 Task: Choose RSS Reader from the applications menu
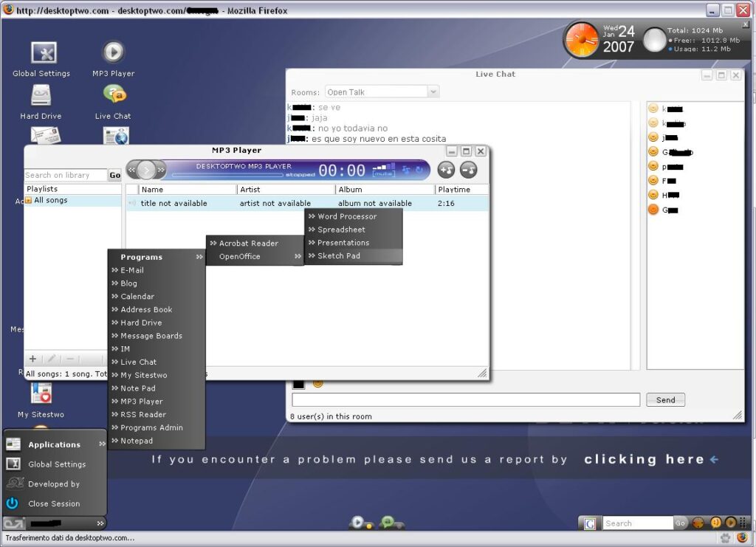(157, 414)
